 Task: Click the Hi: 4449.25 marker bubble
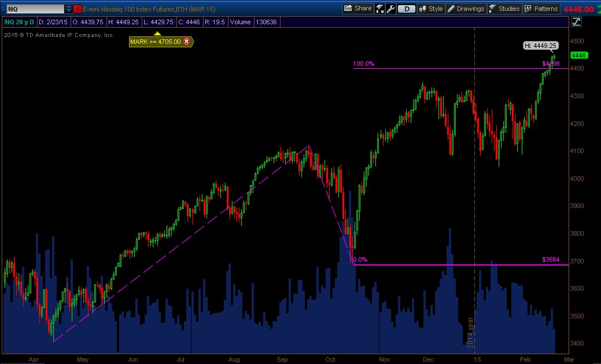coord(540,45)
